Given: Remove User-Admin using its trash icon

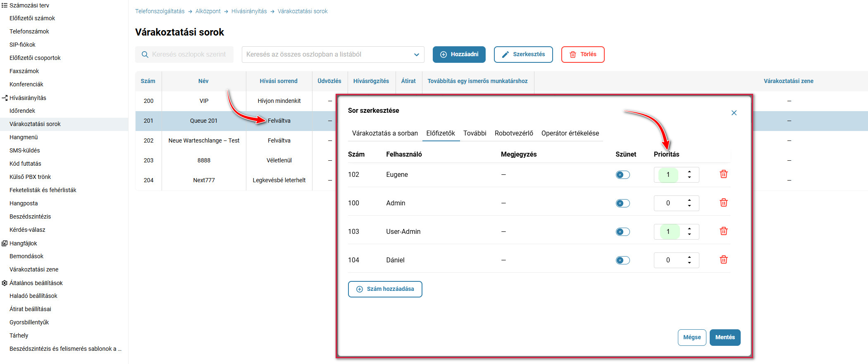Looking at the screenshot, I should tap(723, 231).
